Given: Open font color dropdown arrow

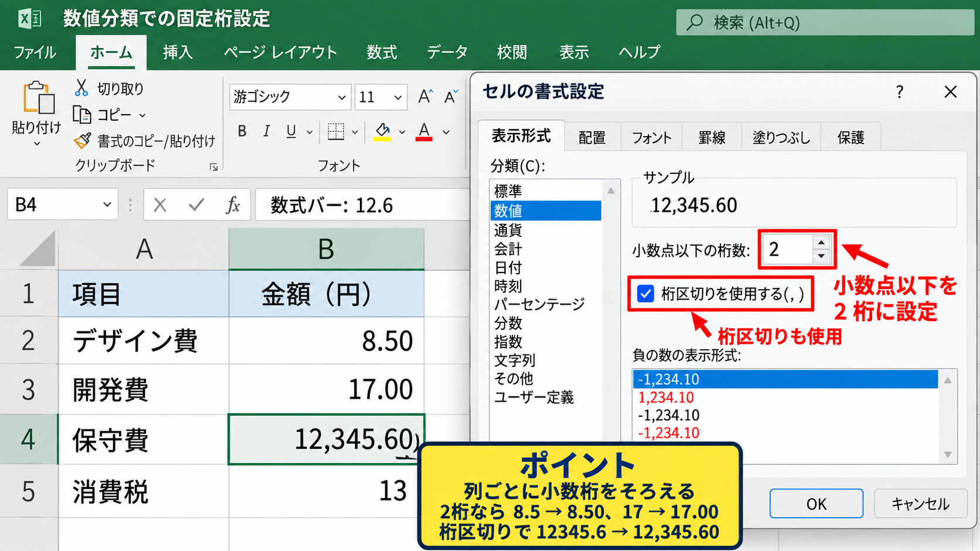Looking at the screenshot, I should [446, 132].
